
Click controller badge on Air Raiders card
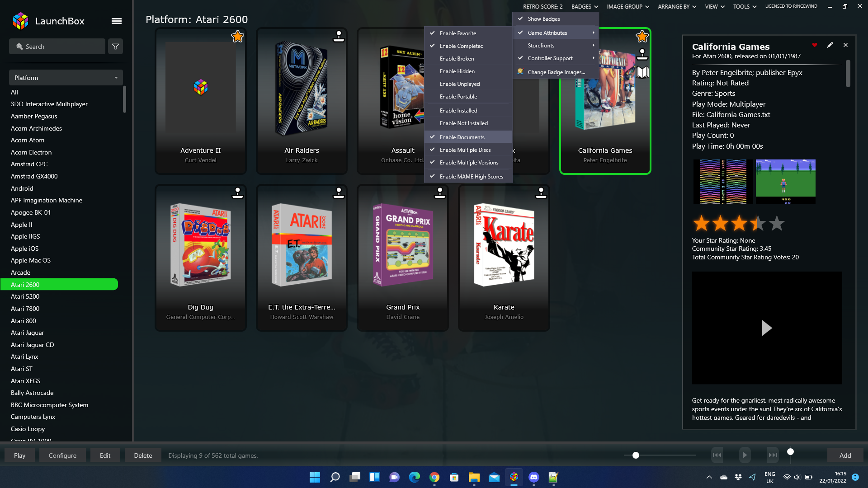[x=339, y=36]
